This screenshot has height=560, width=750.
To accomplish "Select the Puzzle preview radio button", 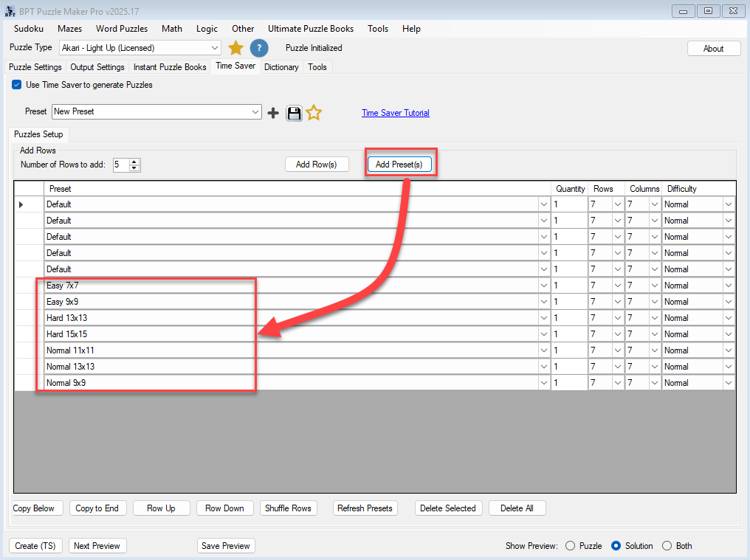I will [x=570, y=546].
